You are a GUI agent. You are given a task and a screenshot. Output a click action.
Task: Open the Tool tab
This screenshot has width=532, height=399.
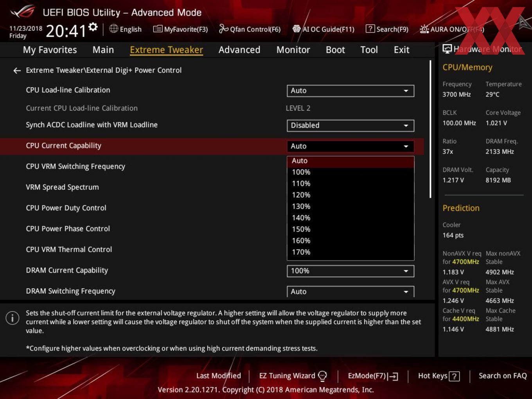(x=369, y=50)
